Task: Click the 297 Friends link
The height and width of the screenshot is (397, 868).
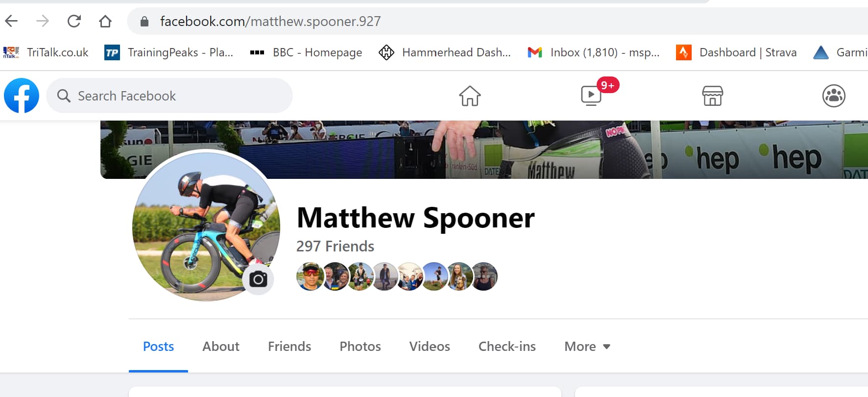Action: 335,246
